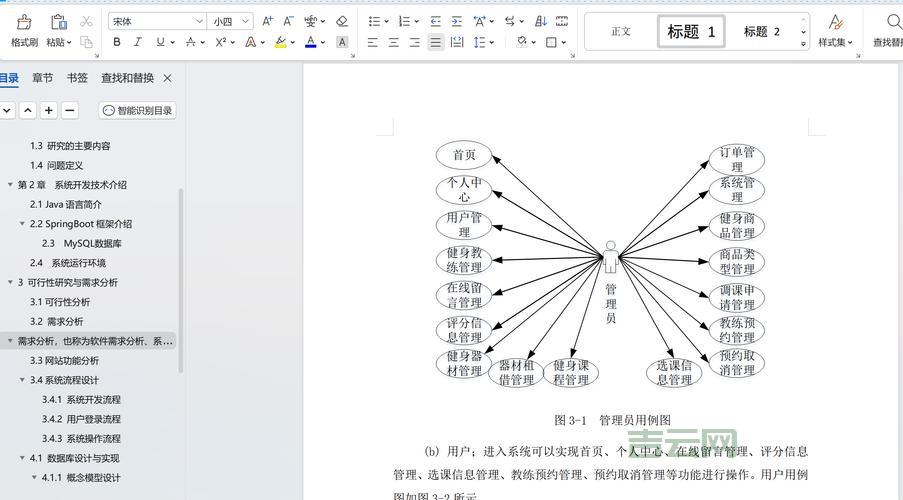Increase paragraph indent icon
903x500 pixels.
(x=457, y=21)
